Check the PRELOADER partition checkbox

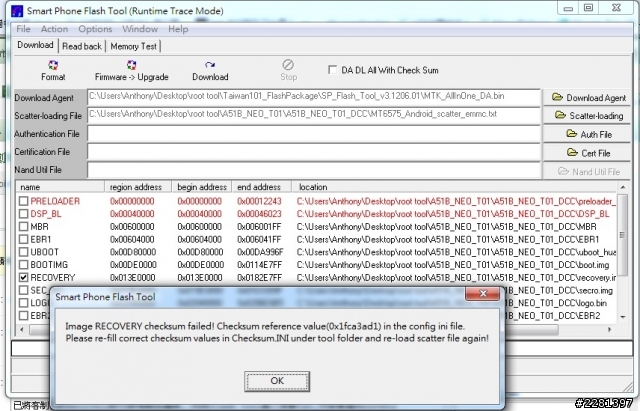click(24, 201)
